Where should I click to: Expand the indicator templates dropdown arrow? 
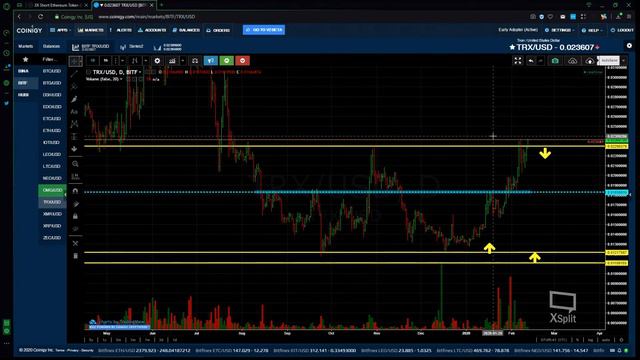[x=183, y=61]
